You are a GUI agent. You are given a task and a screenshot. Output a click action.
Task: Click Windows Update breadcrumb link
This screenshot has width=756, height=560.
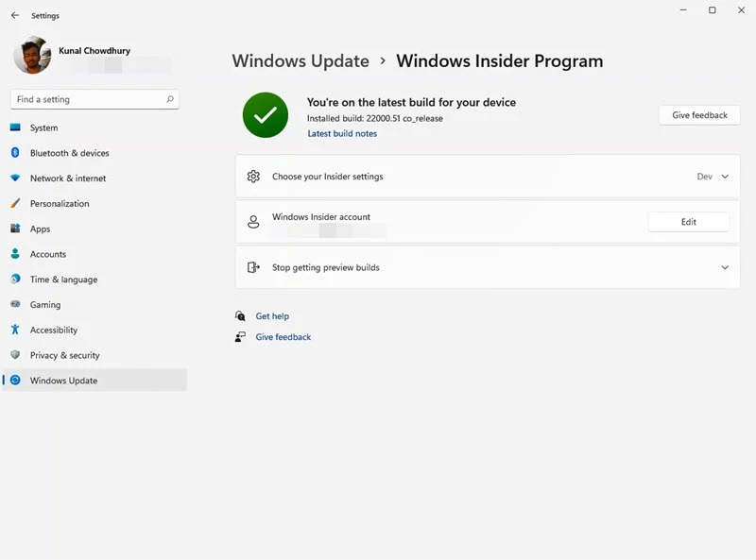click(x=301, y=61)
